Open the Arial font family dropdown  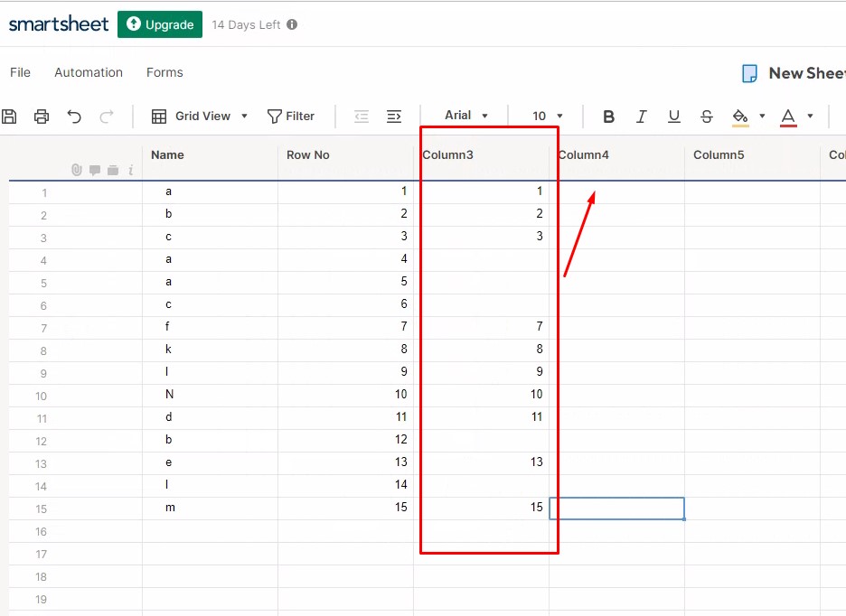[465, 116]
